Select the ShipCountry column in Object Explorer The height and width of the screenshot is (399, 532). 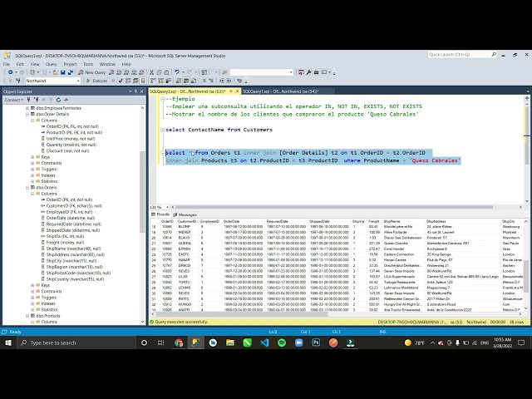(x=75, y=279)
